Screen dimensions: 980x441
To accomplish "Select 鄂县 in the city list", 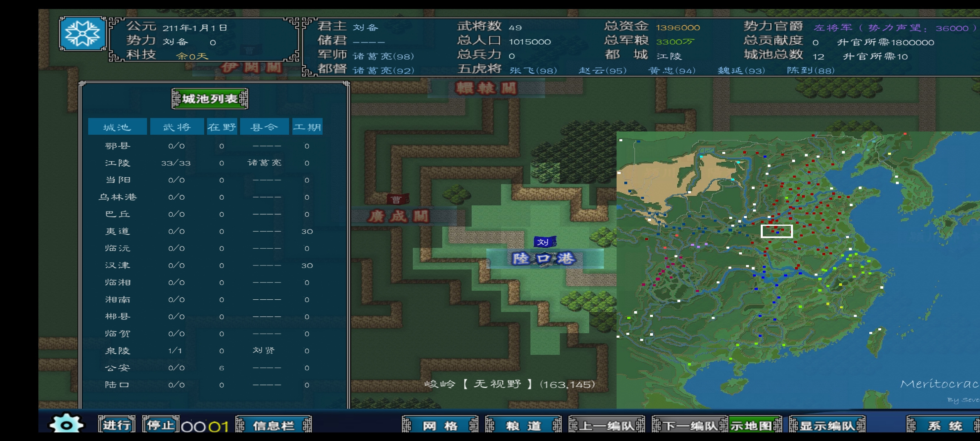I will click(118, 146).
